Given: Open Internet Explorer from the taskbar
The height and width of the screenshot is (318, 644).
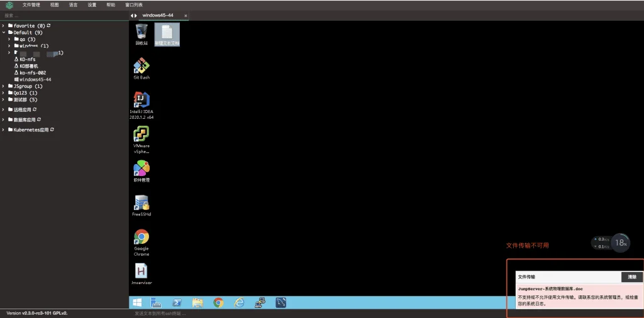Looking at the screenshot, I should tap(239, 303).
